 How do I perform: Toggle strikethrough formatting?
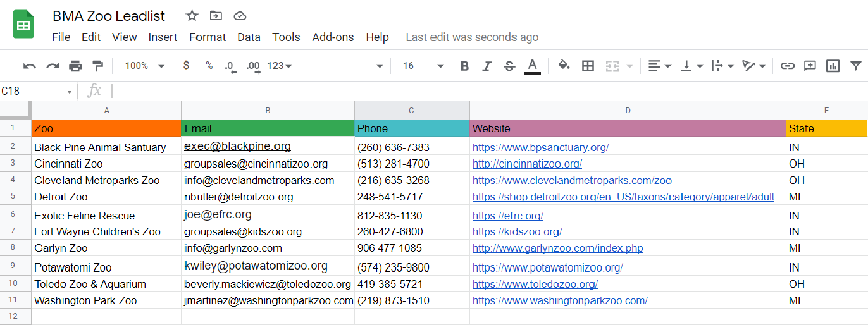pyautogui.click(x=509, y=66)
